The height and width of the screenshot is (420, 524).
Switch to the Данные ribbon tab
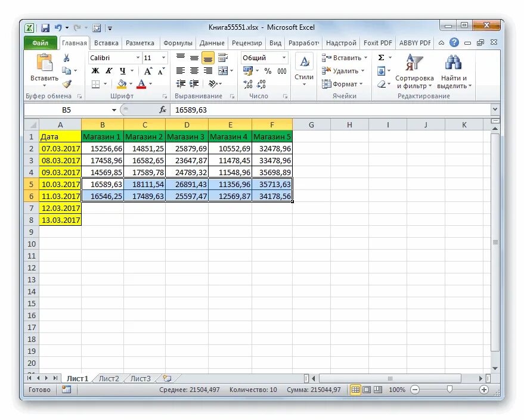pos(212,43)
